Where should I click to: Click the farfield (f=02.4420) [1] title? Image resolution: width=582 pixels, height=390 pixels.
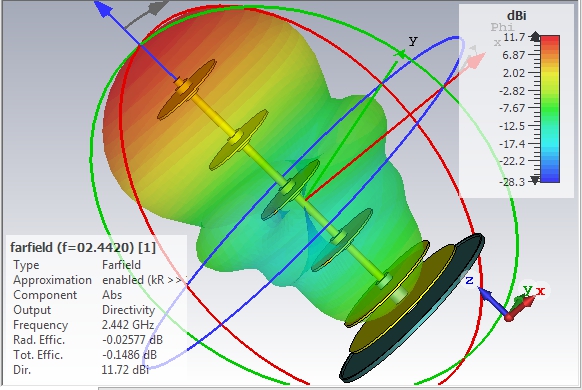click(x=83, y=247)
